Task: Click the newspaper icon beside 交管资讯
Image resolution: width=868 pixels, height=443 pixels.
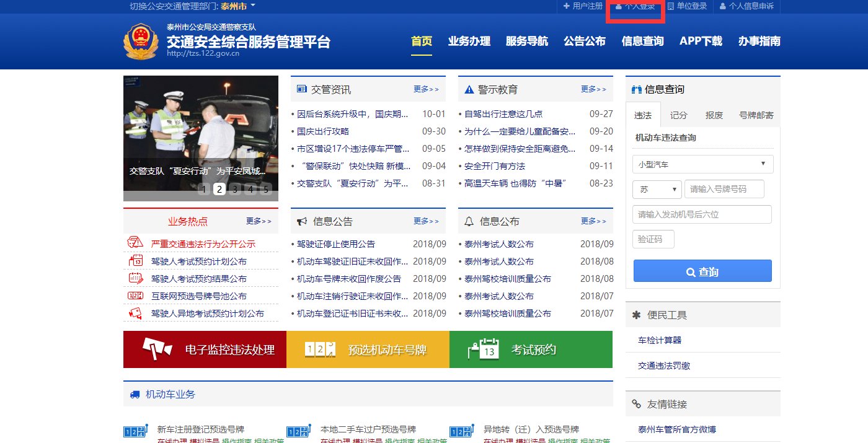Action: tap(303, 89)
